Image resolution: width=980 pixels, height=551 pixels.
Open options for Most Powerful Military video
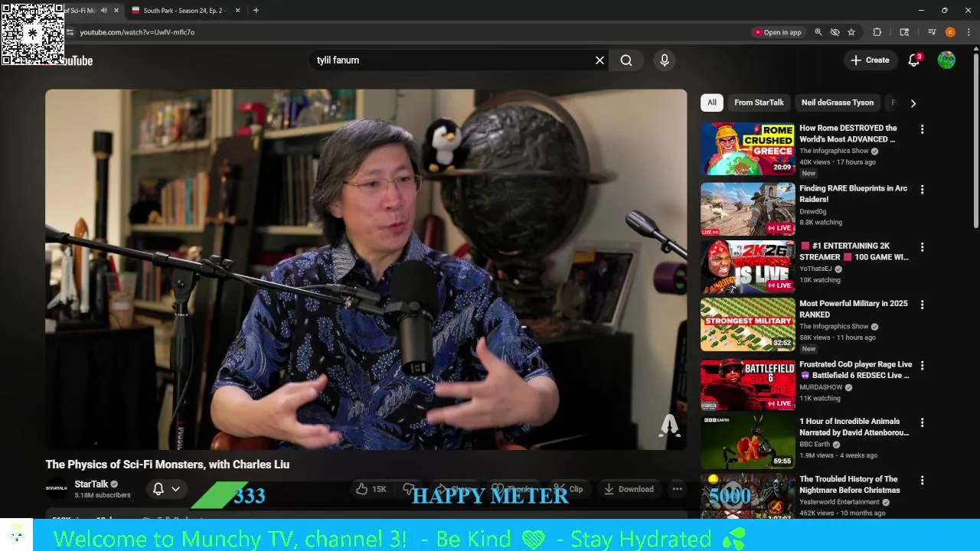[922, 305]
